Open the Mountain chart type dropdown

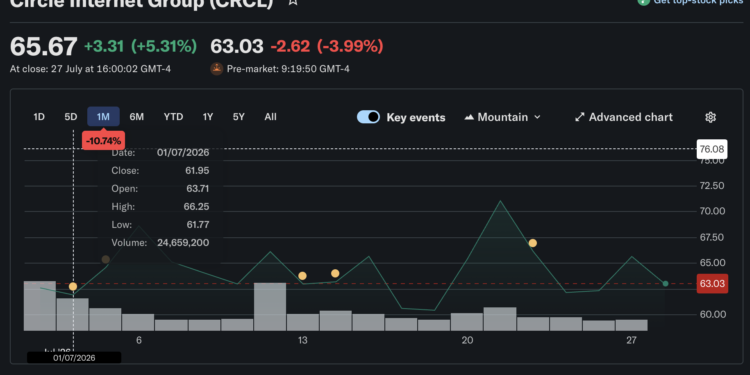click(502, 117)
